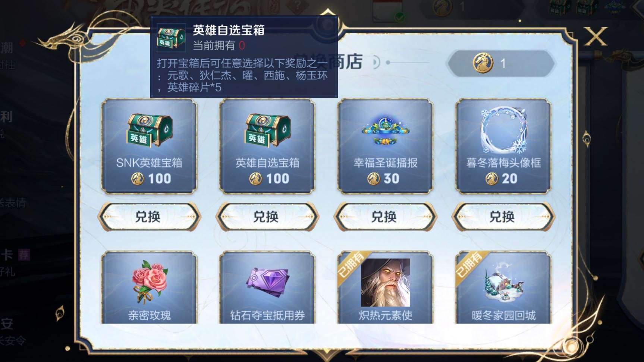644x362 pixels.
Task: Click 兑换 below 暮冬落梅头像框
Action: [503, 217]
